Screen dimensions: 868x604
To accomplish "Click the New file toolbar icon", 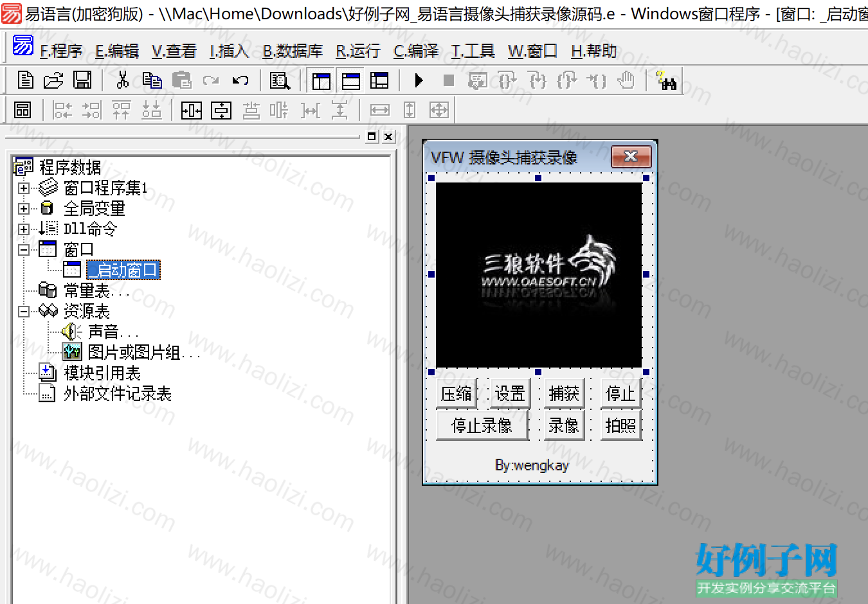I will [x=26, y=80].
